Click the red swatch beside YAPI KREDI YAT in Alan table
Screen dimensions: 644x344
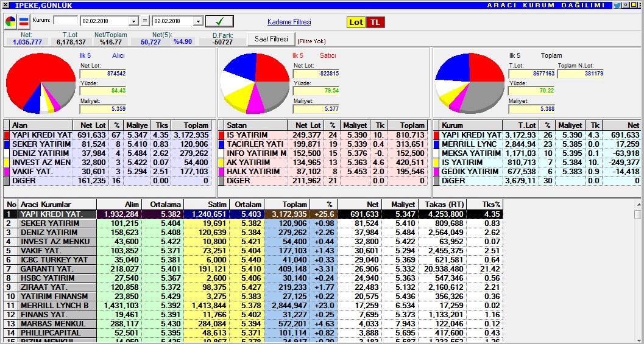(7, 135)
